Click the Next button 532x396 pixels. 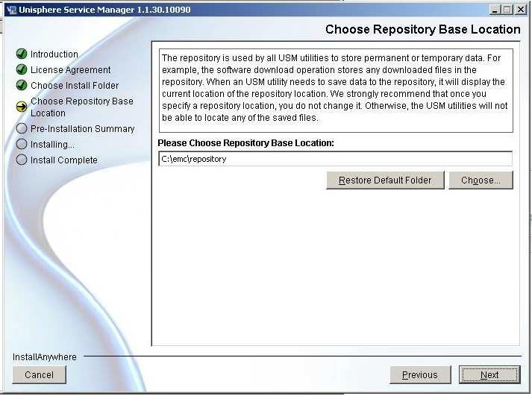(x=489, y=374)
